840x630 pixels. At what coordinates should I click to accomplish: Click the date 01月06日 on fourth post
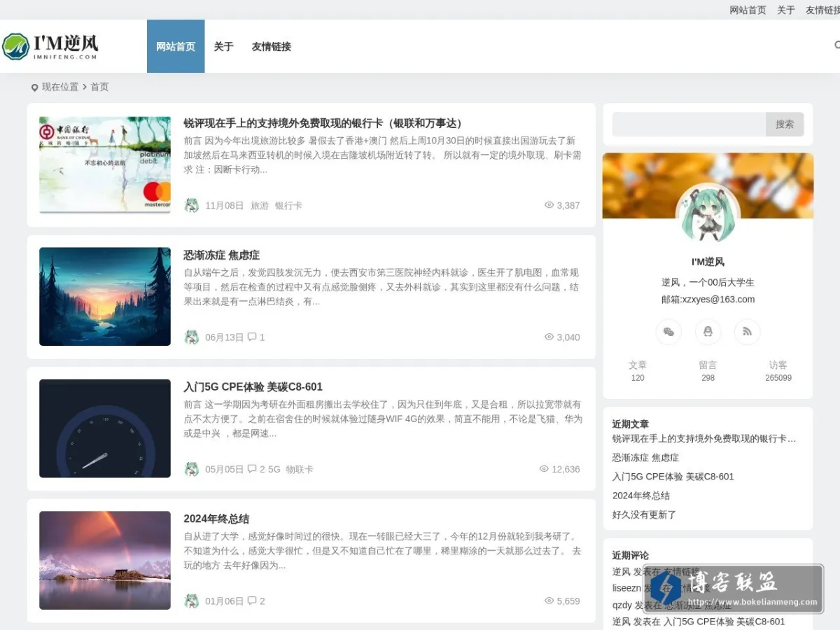tap(225, 601)
